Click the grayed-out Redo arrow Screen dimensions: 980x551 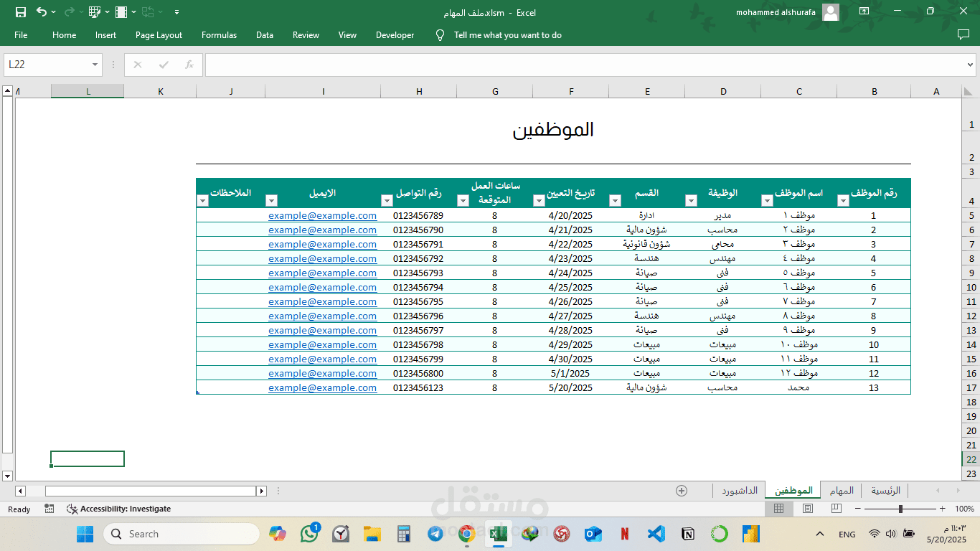[69, 12]
